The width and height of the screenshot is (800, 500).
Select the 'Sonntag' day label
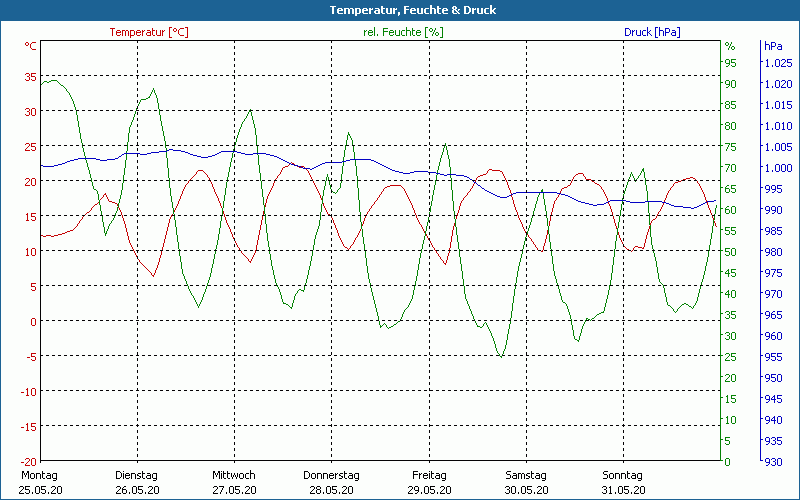[622, 475]
